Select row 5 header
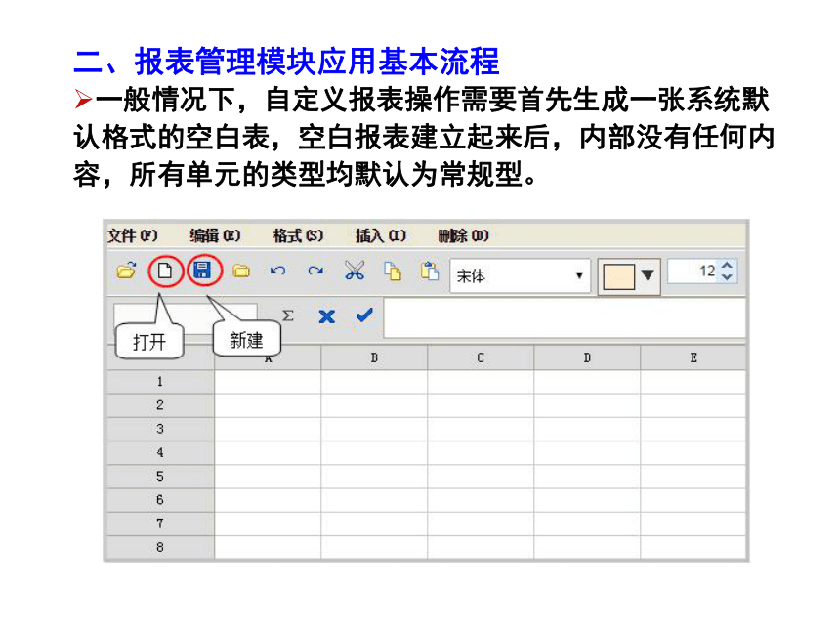Image resolution: width=840 pixels, height=630 pixels. pos(160,477)
